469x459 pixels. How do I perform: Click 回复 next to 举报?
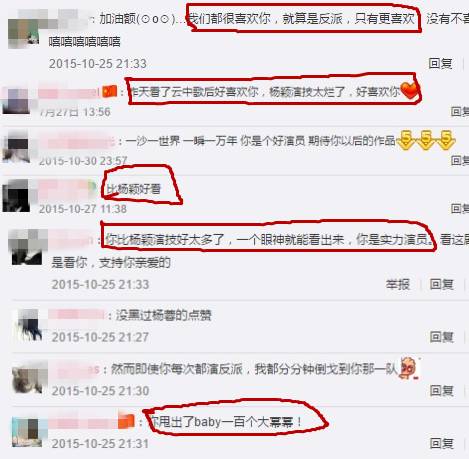tap(441, 284)
